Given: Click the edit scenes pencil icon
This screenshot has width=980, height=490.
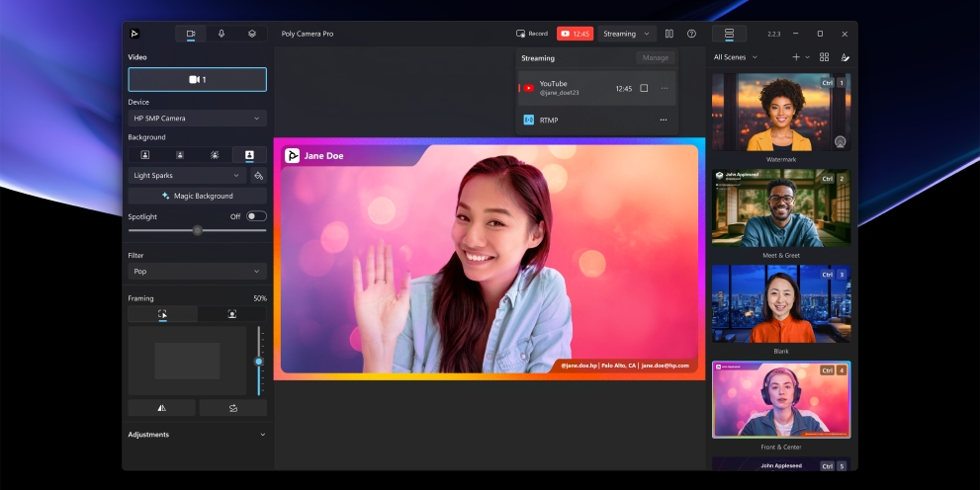Looking at the screenshot, I should (x=845, y=57).
